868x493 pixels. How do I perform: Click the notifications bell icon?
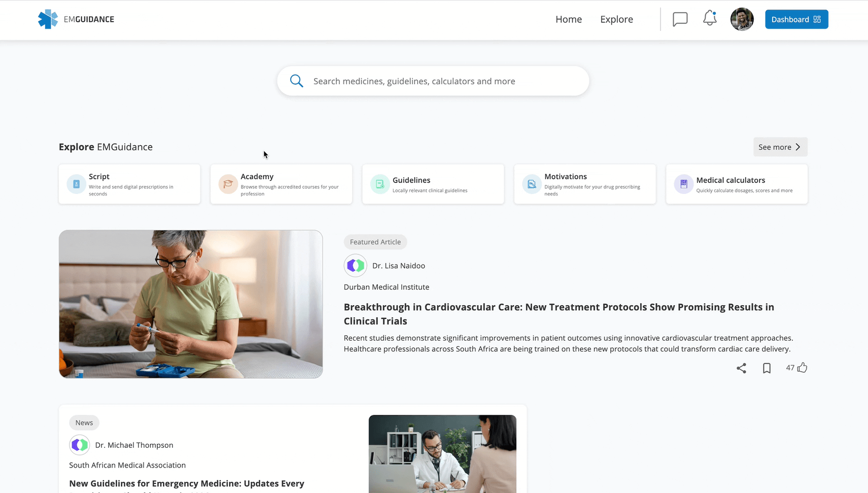(x=709, y=19)
